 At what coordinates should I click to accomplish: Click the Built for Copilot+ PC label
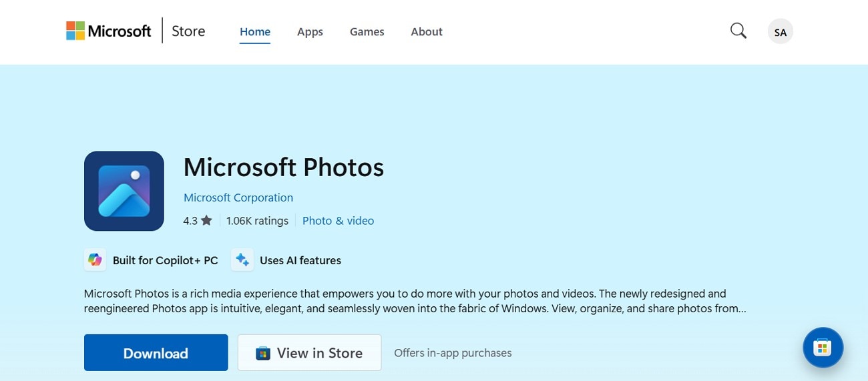coord(166,260)
